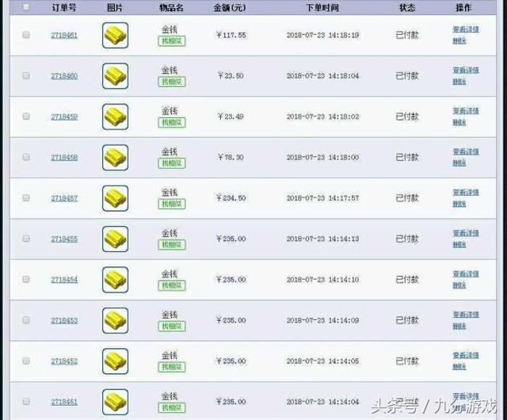Click gold bar image for order 2718460
This screenshot has width=507, height=420.
(x=115, y=76)
